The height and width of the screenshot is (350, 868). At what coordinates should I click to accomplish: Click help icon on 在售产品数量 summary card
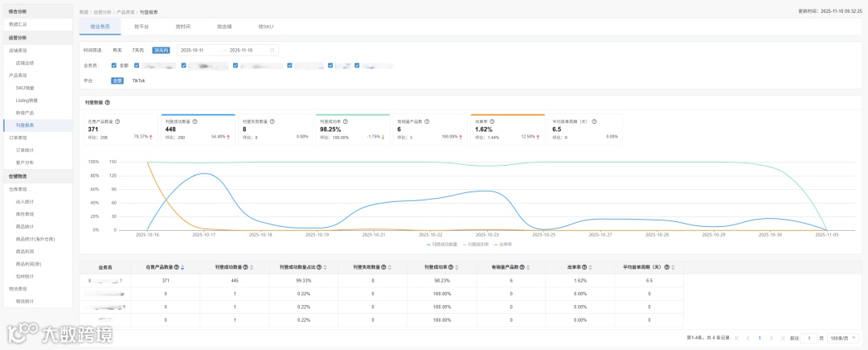pos(117,121)
